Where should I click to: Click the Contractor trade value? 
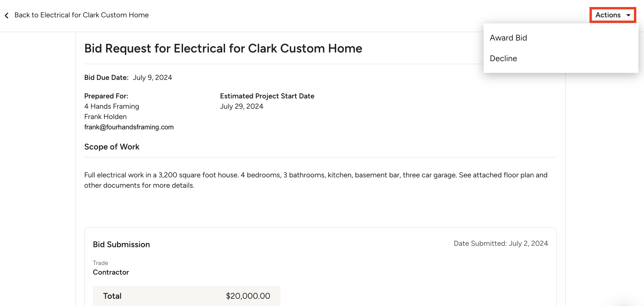pos(111,272)
